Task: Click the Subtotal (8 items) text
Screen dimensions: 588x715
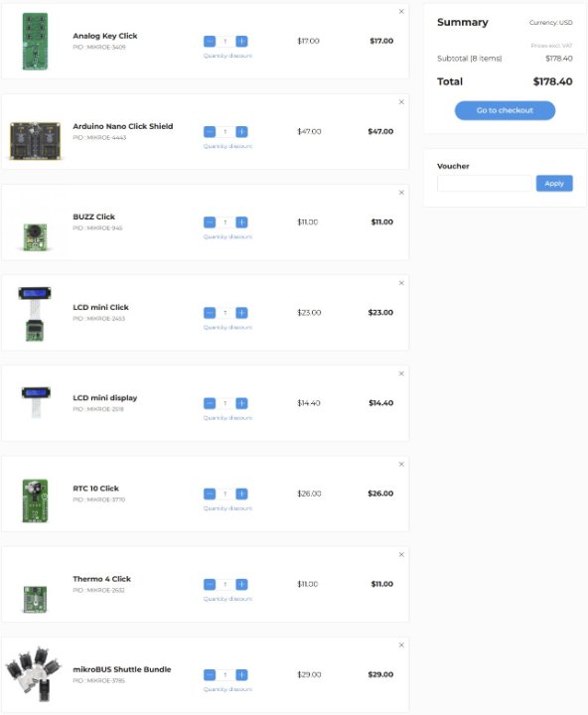Action: click(x=470, y=59)
